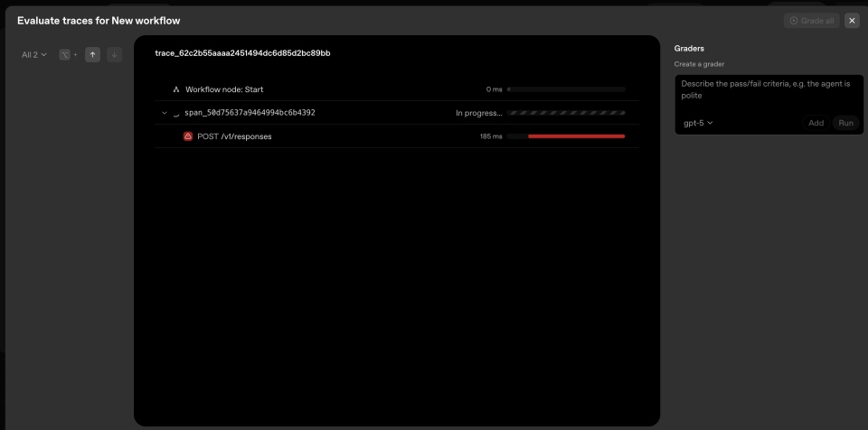Click the option key shortcut icon

pyautogui.click(x=65, y=55)
